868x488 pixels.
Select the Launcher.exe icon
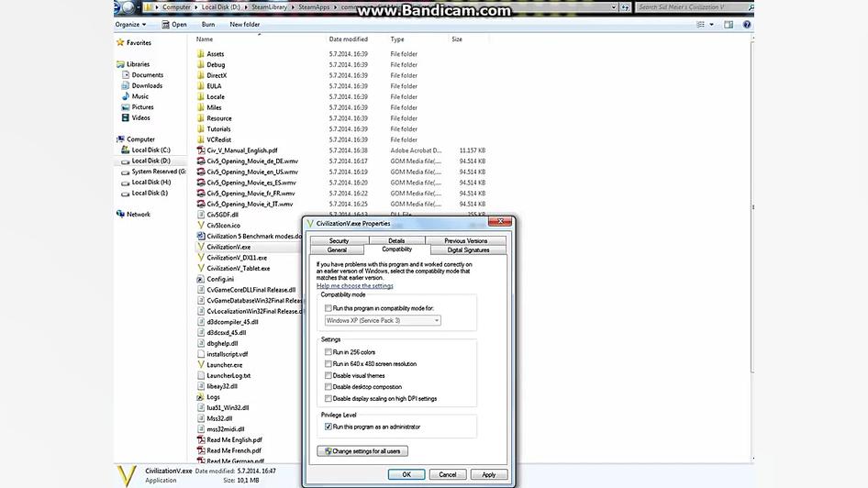[200, 364]
